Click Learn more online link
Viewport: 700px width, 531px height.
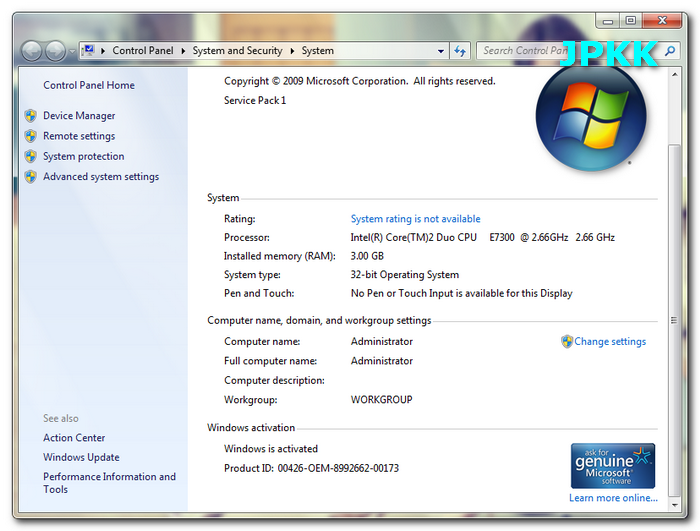click(613, 498)
